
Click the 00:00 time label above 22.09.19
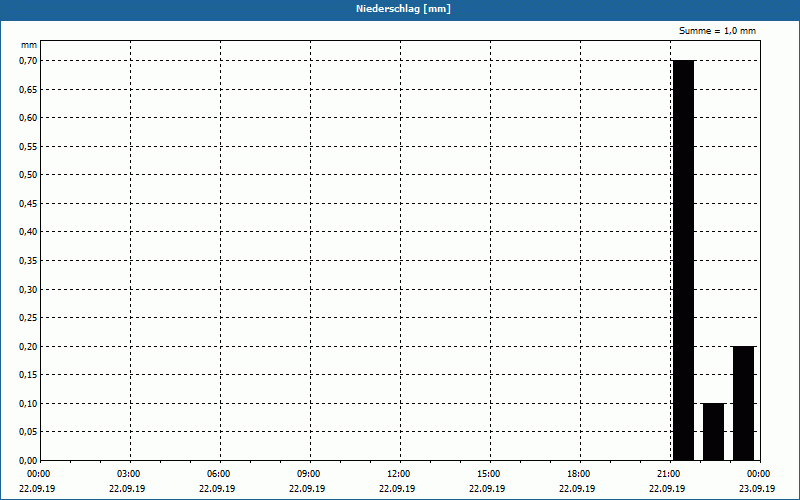pyautogui.click(x=37, y=474)
